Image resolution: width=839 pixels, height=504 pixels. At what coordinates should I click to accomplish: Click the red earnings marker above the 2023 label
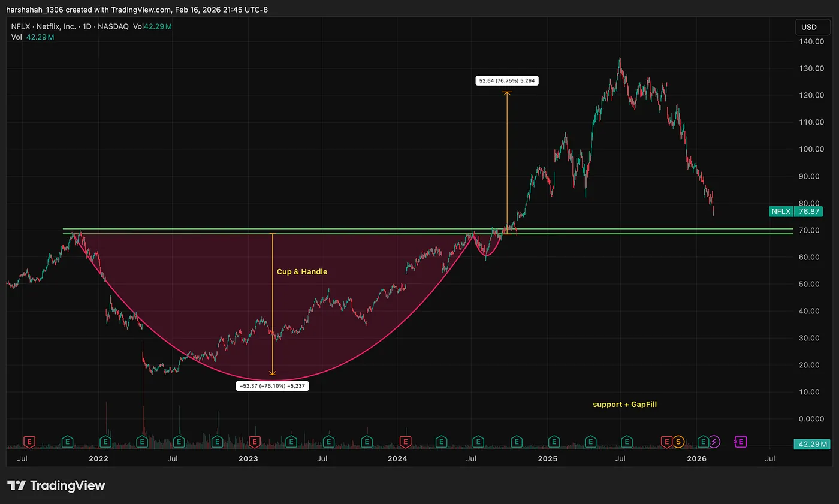click(x=254, y=442)
